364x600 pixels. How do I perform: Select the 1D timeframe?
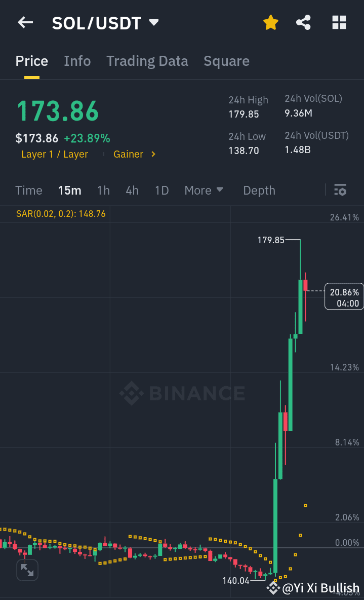pyautogui.click(x=161, y=190)
